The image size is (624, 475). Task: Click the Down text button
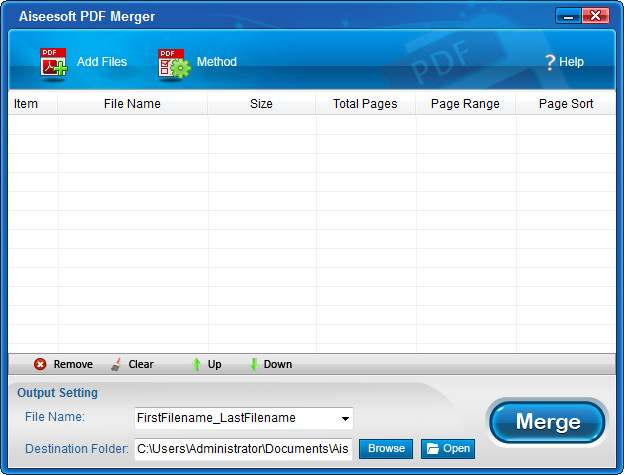(278, 364)
